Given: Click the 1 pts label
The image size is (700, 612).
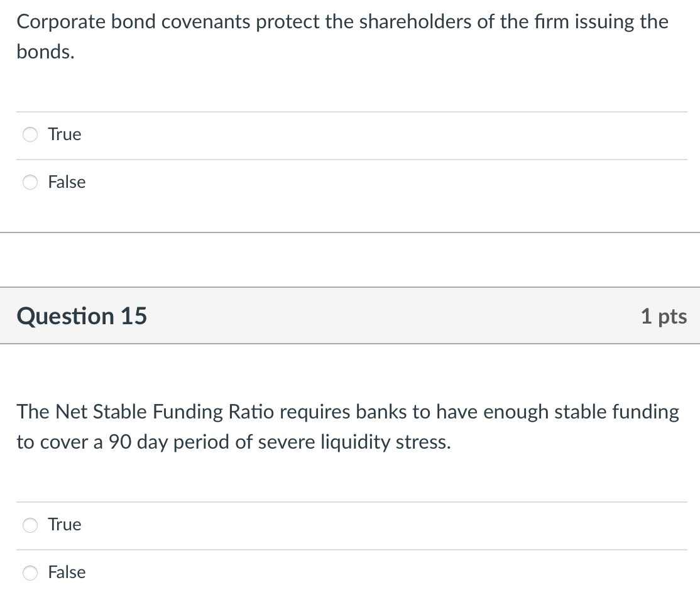Looking at the screenshot, I should [664, 316].
